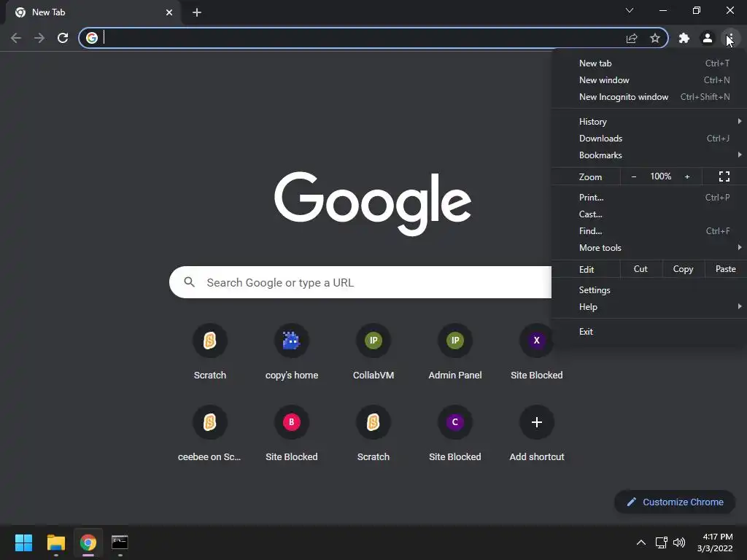Choose New Incognito window
The image size is (747, 560).
coord(649,97)
